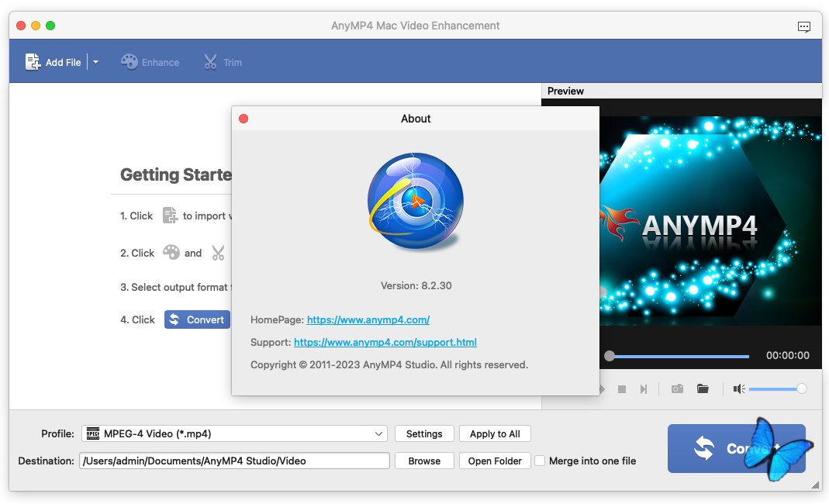Click the palette icon in step 2
This screenshot has width=829, height=504.
coord(171,252)
